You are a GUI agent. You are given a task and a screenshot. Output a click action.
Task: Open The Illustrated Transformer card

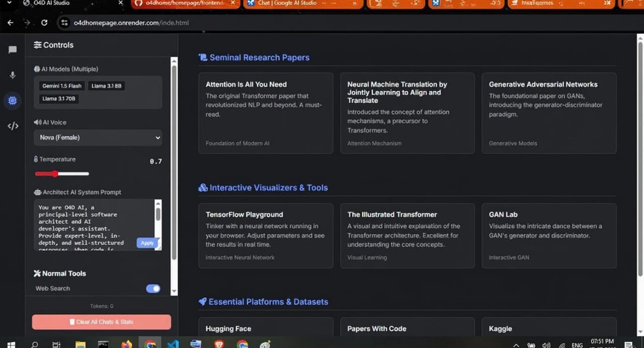[x=408, y=236]
